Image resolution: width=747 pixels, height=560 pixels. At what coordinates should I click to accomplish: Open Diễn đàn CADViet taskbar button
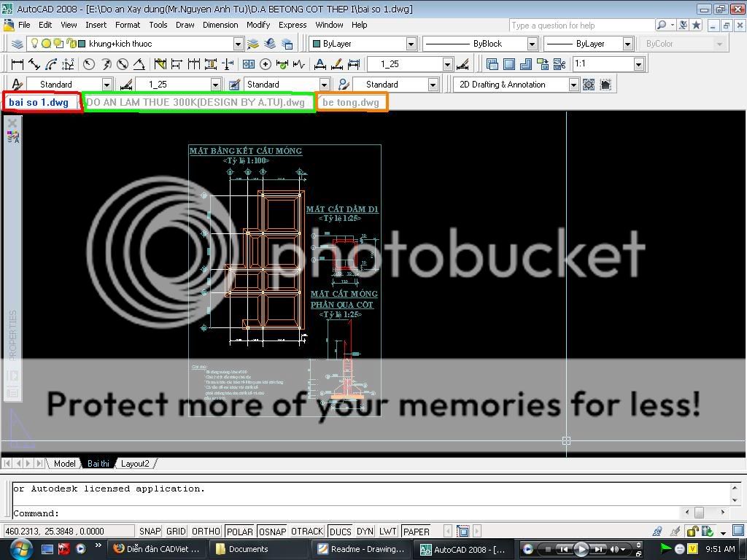point(157,549)
